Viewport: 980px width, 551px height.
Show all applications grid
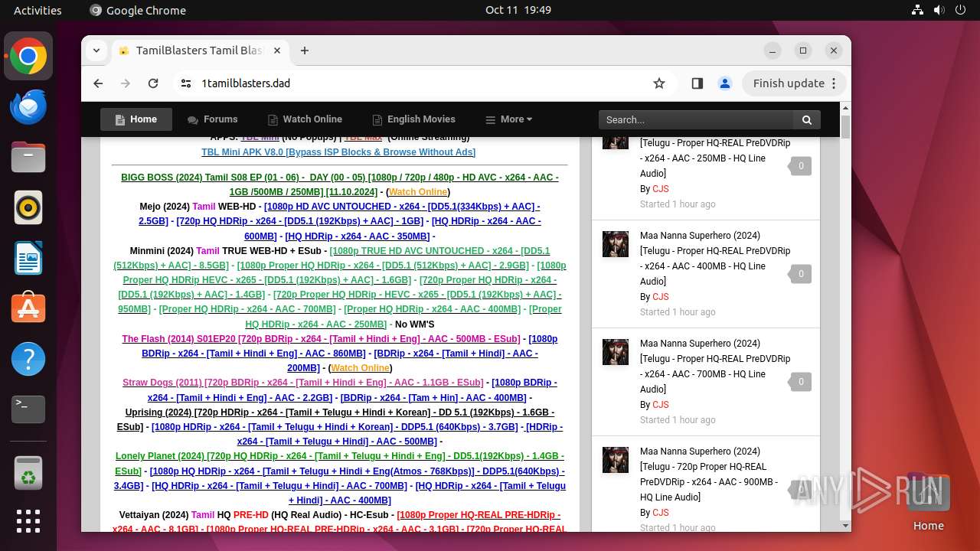click(x=28, y=521)
